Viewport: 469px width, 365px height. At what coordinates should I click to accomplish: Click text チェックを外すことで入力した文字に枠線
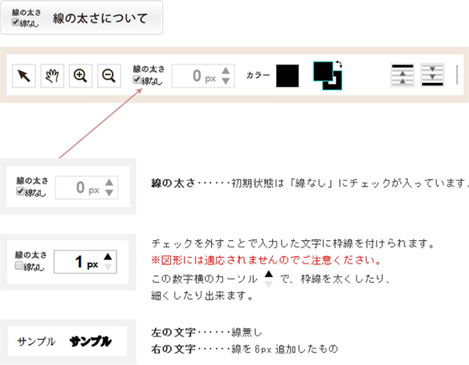coord(293,244)
